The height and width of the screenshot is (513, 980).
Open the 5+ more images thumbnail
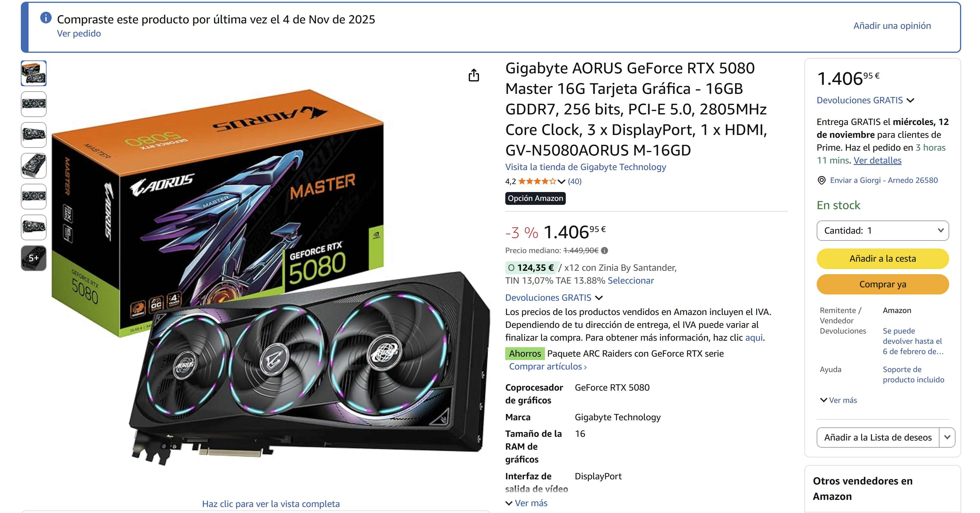coord(33,258)
